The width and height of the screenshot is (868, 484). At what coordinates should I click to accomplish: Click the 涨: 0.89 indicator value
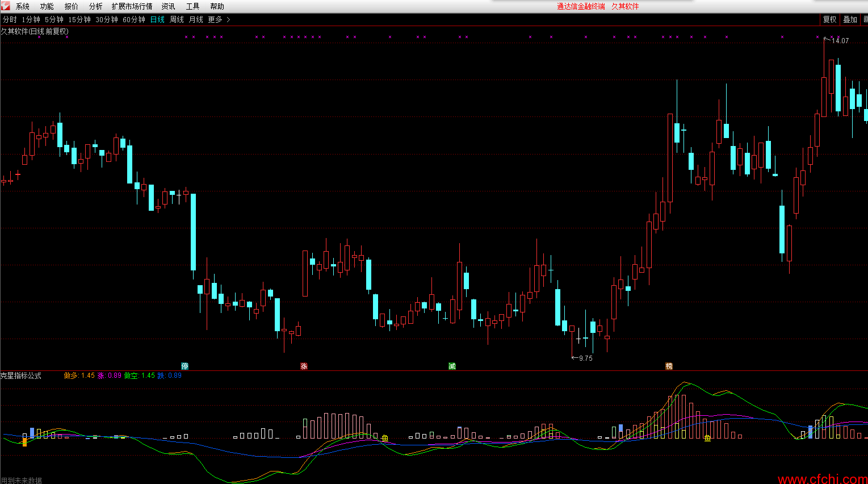tap(110, 375)
